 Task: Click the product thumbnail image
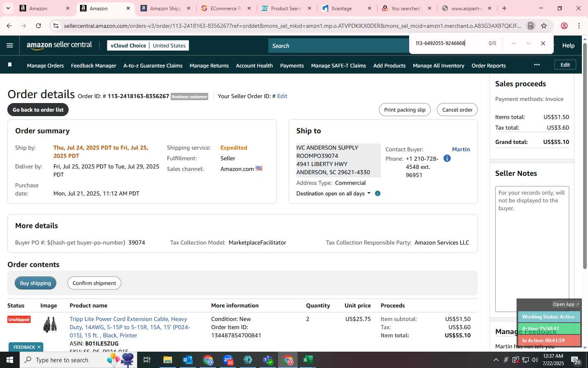(50, 325)
